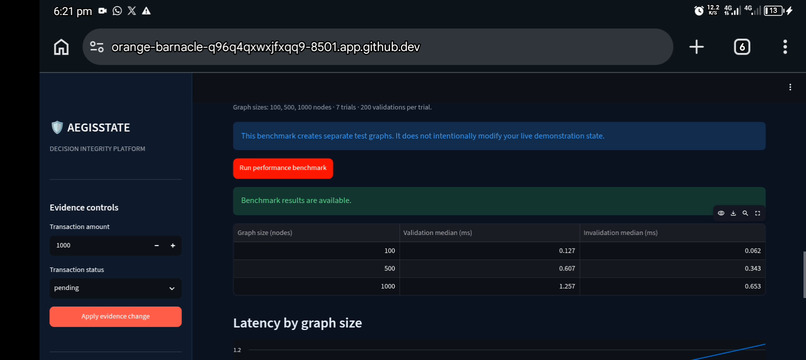Image resolution: width=806 pixels, height=360 pixels.
Task: Search within the results table icon
Action: click(x=745, y=213)
